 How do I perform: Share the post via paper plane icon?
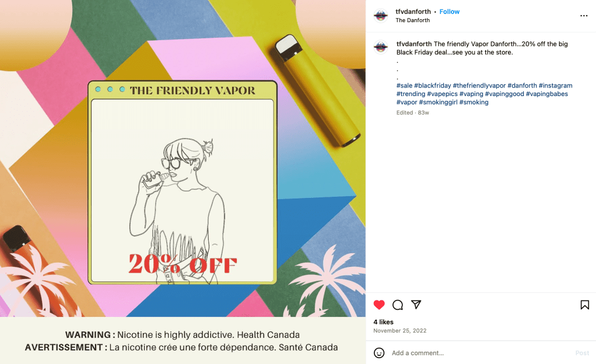point(416,305)
